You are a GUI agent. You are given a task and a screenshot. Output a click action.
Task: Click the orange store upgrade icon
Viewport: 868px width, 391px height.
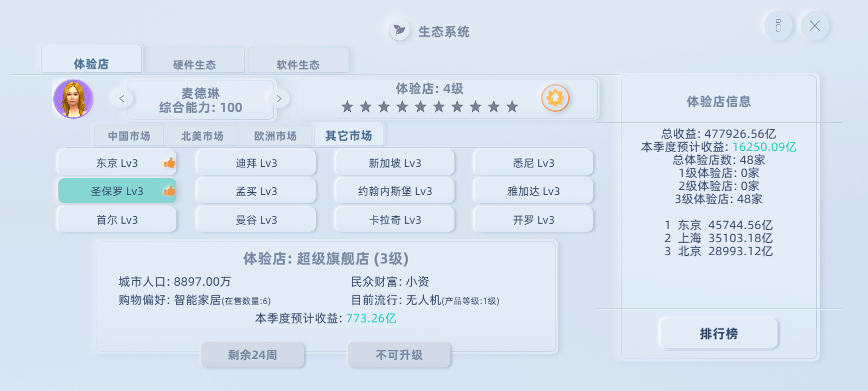pos(555,98)
